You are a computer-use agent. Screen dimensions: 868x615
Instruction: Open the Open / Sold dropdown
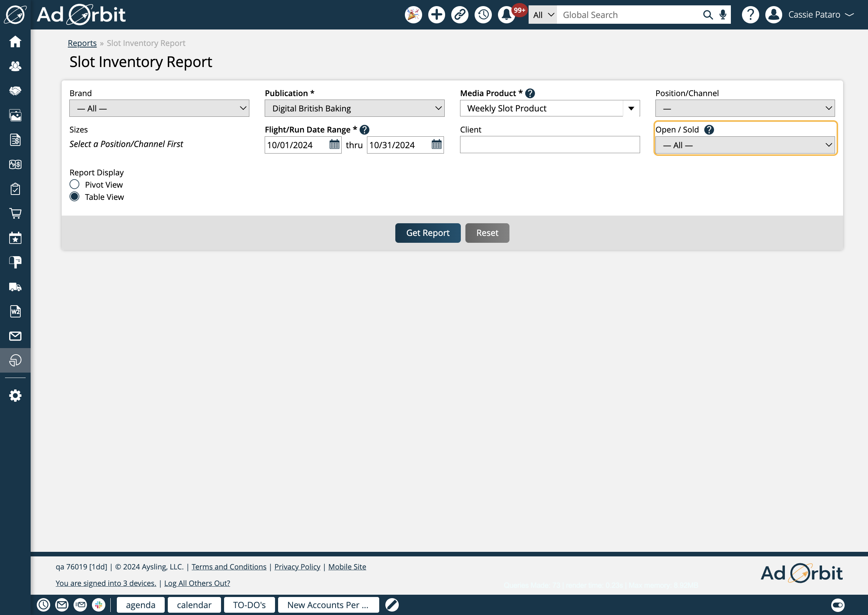pyautogui.click(x=745, y=145)
